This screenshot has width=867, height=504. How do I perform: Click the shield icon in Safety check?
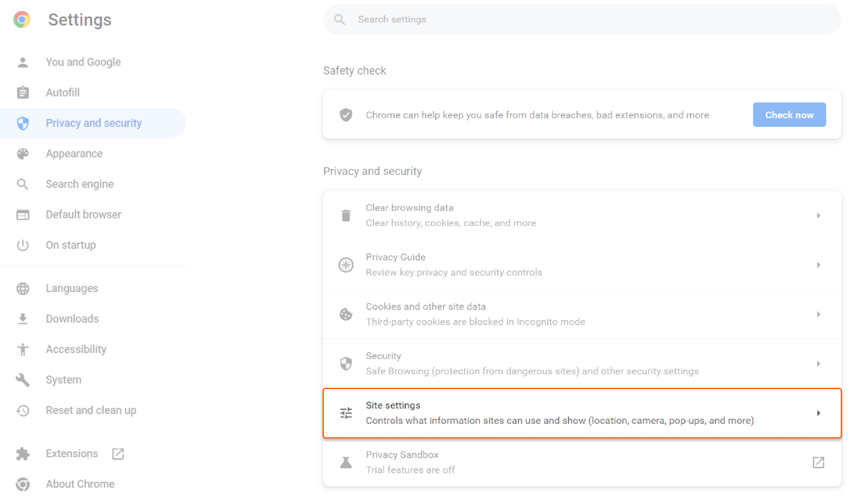point(346,115)
